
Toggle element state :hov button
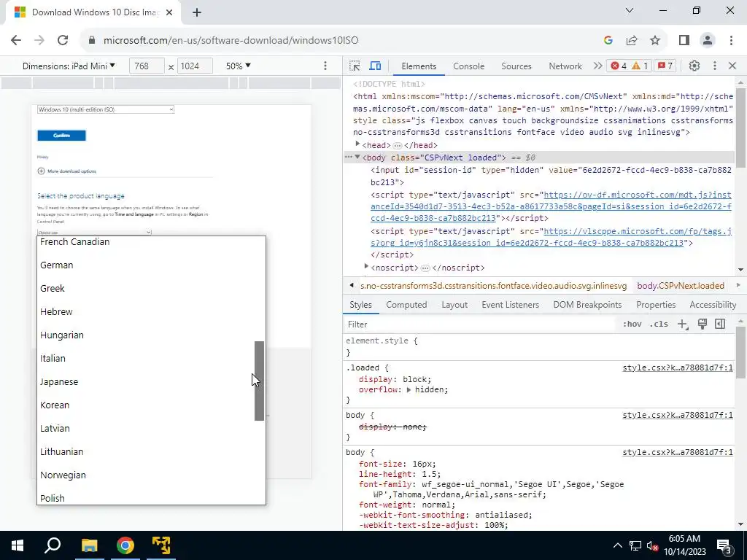(632, 324)
